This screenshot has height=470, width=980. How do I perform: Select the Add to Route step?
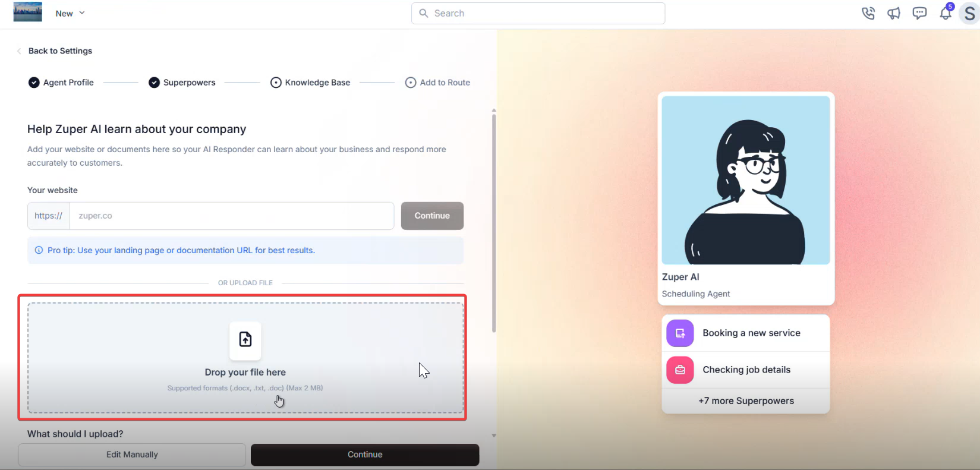coord(438,83)
